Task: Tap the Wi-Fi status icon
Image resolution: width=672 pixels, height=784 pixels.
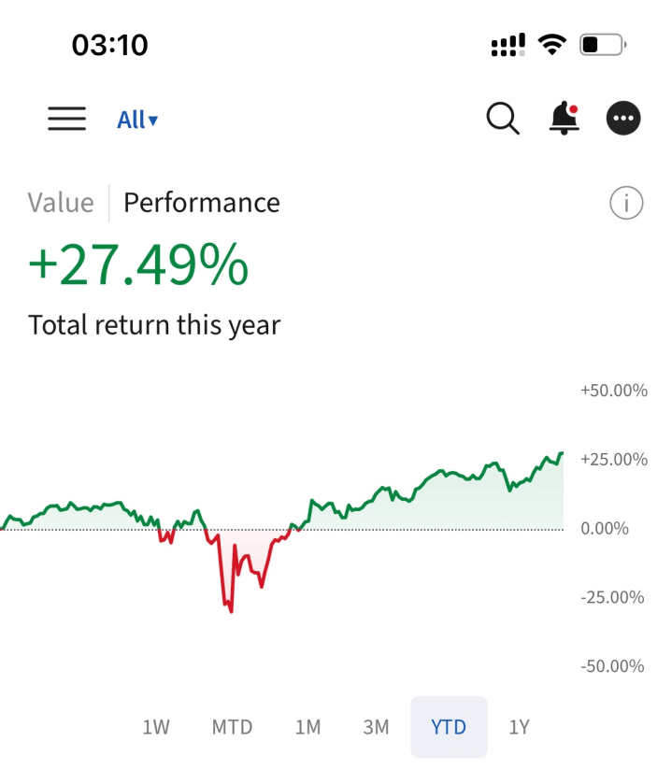Action: click(553, 44)
